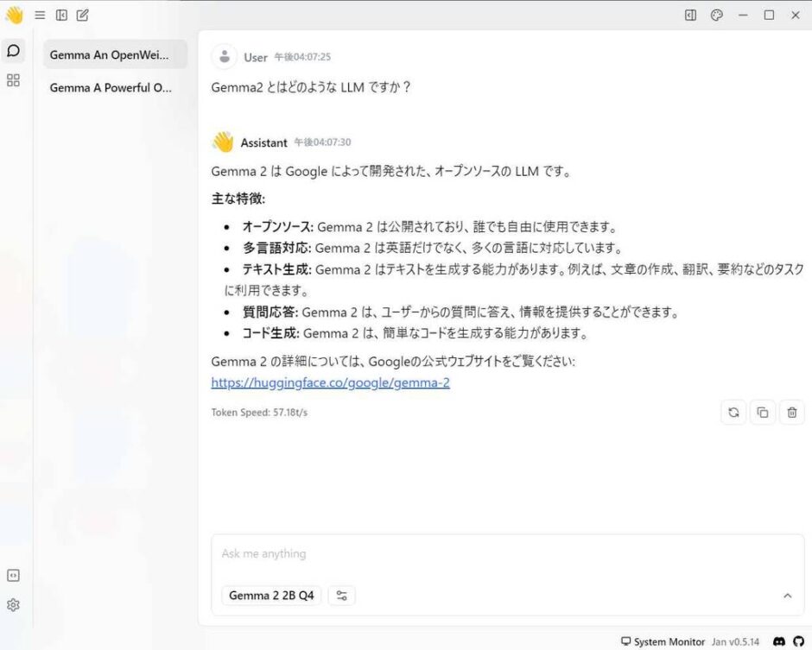Open a new chat thread
Screen dimensions: 812x650
pyautogui.click(x=82, y=15)
